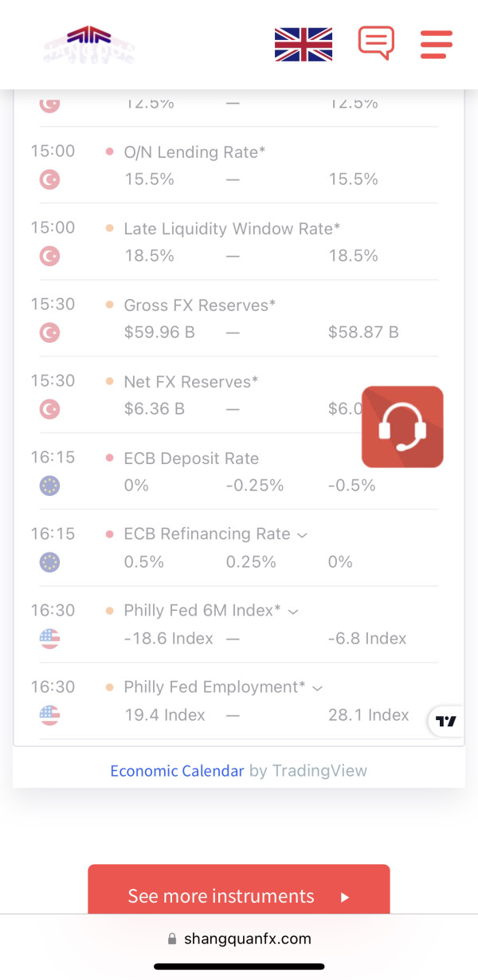Open the chat message bubble icon

pyautogui.click(x=376, y=43)
